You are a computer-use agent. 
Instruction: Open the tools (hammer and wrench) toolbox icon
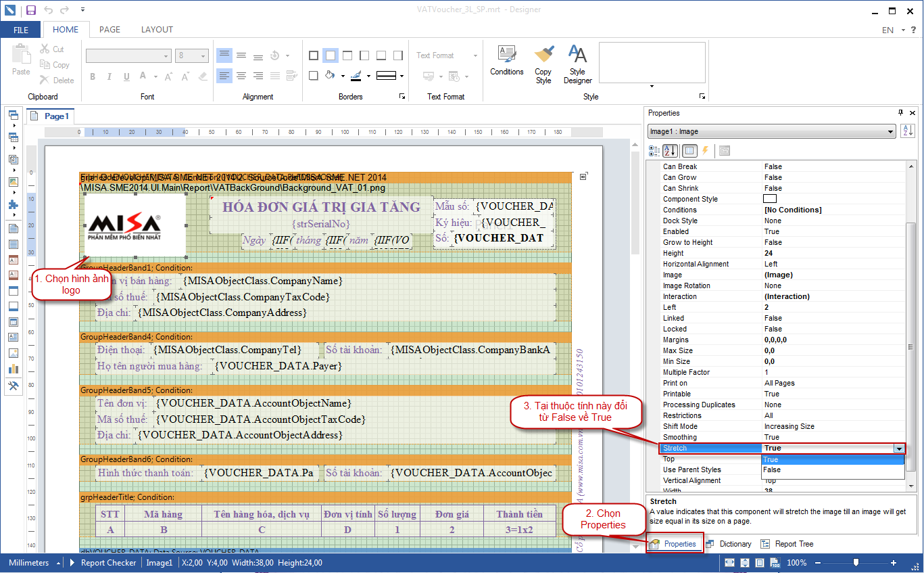[13, 386]
